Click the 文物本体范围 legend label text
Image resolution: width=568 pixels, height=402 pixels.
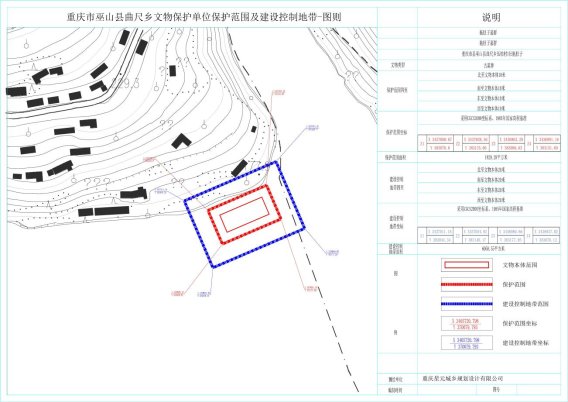519,265
